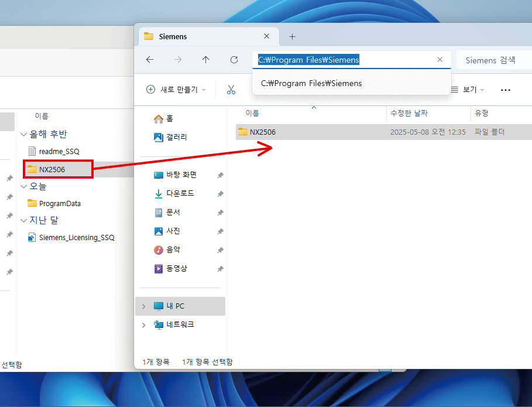532x407 pixels.
Task: Click the 이름 column header in back window
Action: point(42,116)
